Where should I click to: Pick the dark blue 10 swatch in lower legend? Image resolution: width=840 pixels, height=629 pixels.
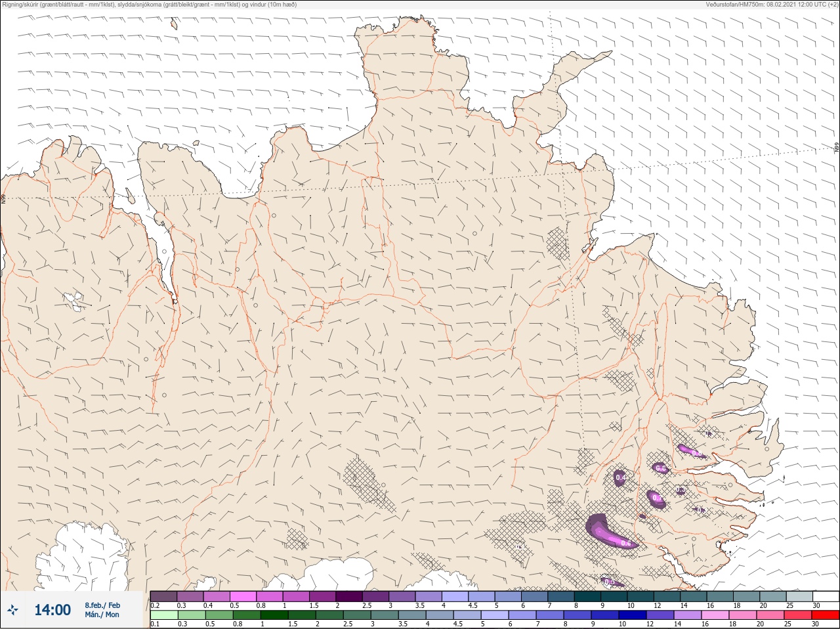(x=633, y=615)
